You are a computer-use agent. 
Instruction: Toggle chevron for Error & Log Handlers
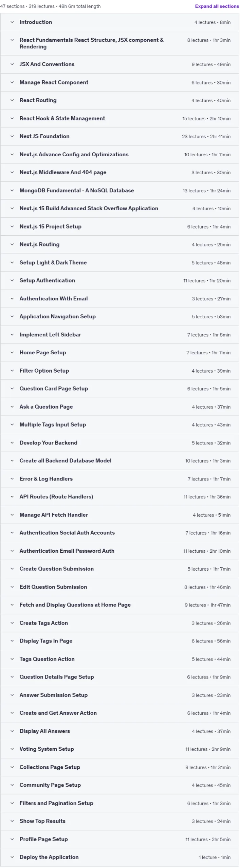pyautogui.click(x=12, y=479)
